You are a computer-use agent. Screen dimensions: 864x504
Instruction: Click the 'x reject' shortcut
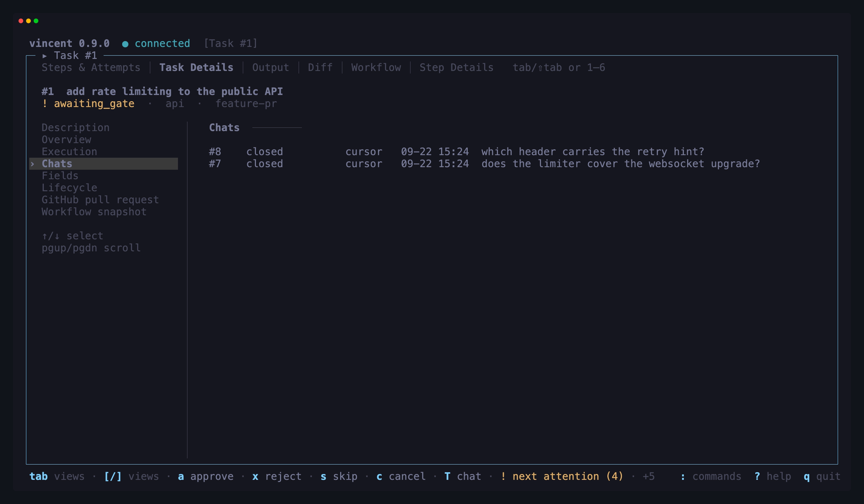click(x=276, y=477)
